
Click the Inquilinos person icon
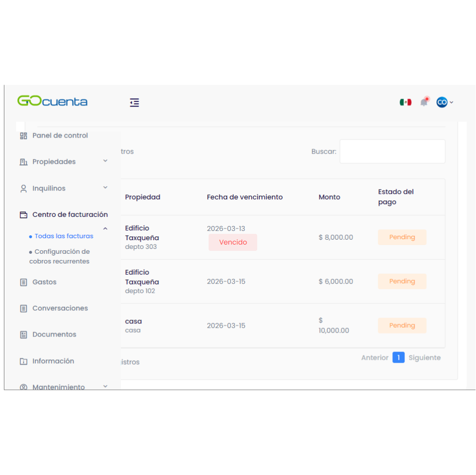point(23,189)
